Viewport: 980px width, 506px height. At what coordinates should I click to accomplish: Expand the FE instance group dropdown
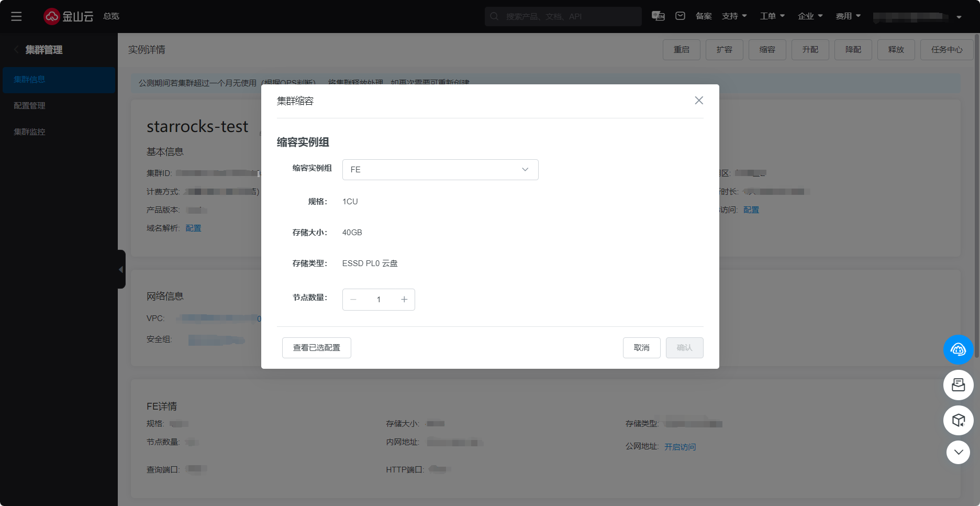(x=440, y=170)
